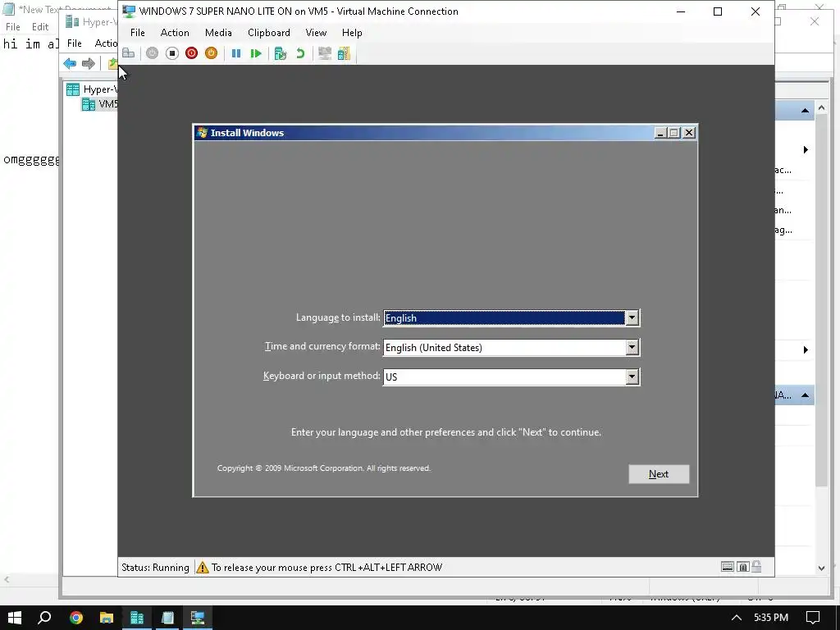
Task: Click the keyboard status icon in VM status bar
Action: pos(727,567)
